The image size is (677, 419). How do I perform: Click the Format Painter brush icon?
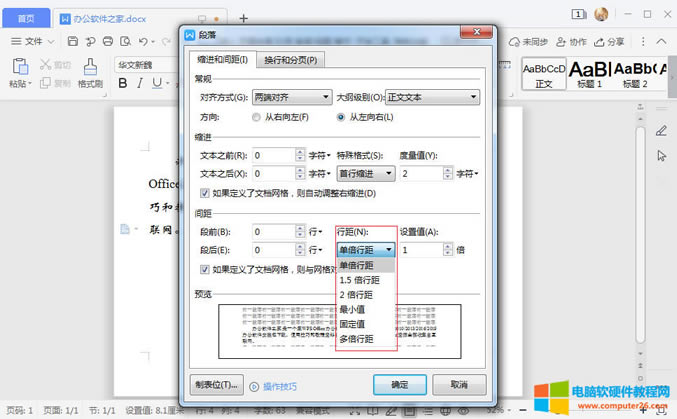[x=91, y=67]
